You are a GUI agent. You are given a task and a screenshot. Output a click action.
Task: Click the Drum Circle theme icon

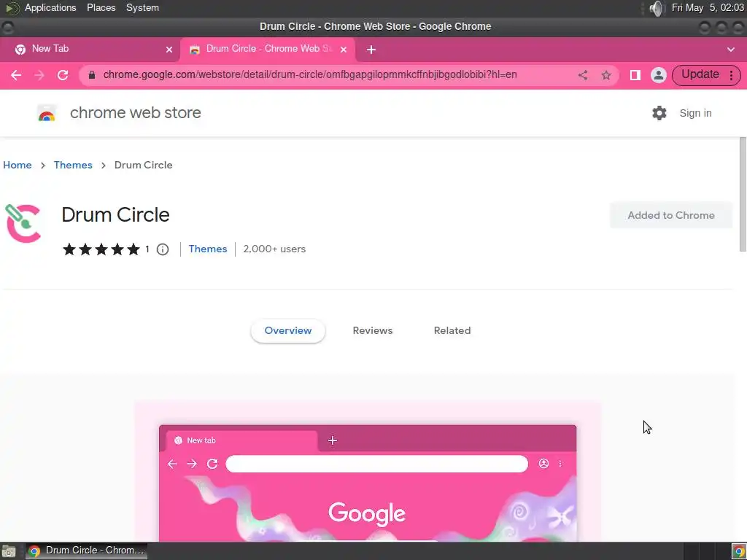[x=23, y=223]
